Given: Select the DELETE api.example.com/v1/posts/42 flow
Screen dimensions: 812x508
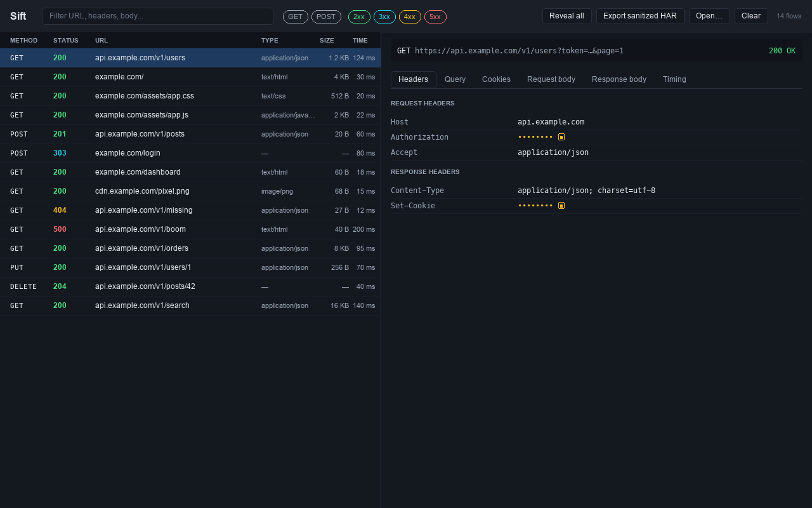Looking at the screenshot, I should (190, 286).
